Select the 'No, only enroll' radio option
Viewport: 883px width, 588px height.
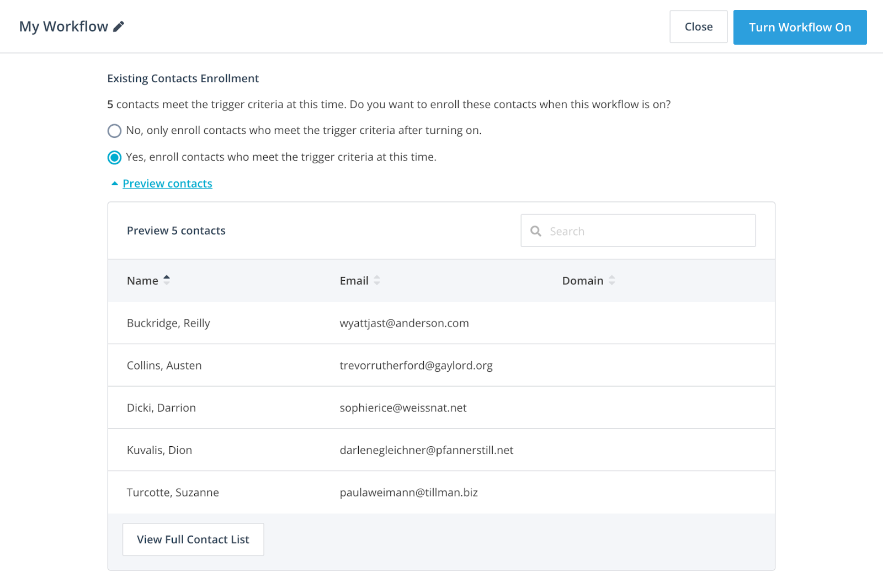point(114,131)
